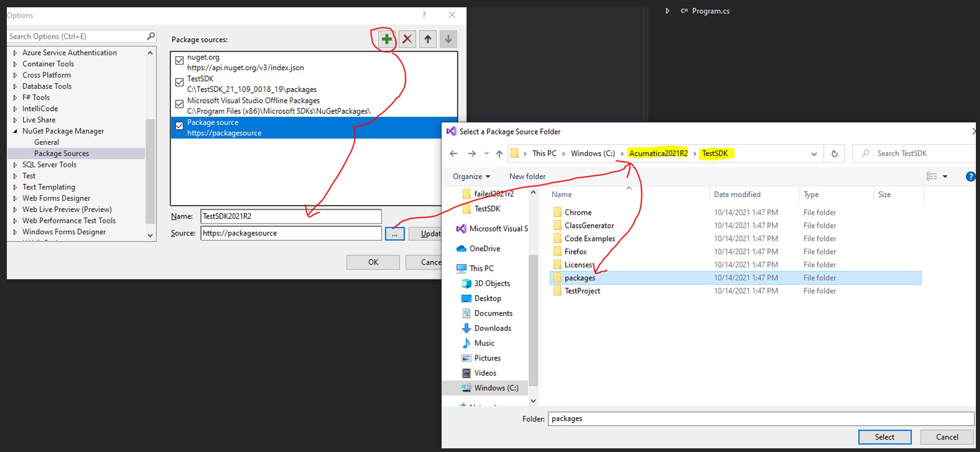The width and height of the screenshot is (980, 452).
Task: Move package source up with arrow button
Action: pyautogui.click(x=428, y=39)
